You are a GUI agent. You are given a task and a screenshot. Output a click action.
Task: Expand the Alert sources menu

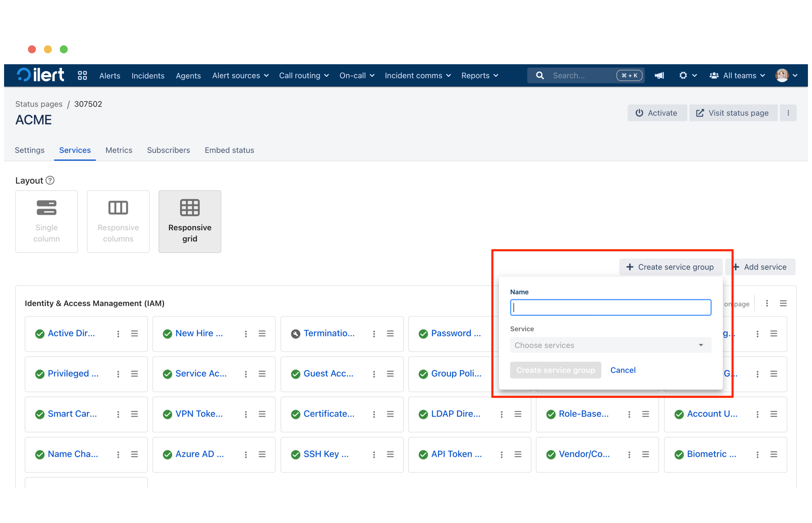click(x=240, y=75)
